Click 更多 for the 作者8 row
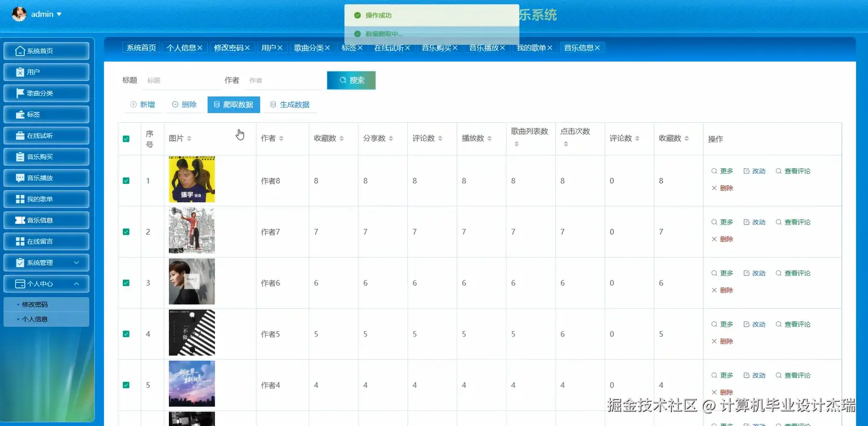868x426 pixels. [x=722, y=171]
